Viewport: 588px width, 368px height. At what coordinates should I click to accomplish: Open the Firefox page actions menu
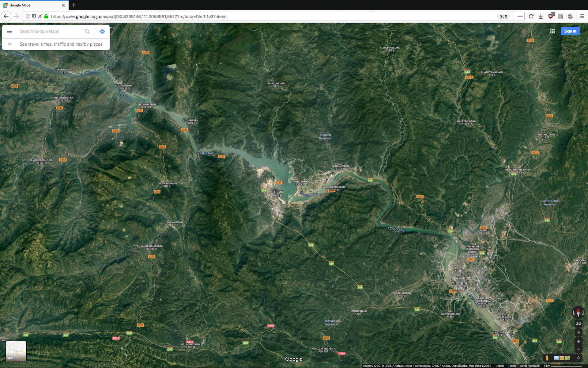point(520,16)
